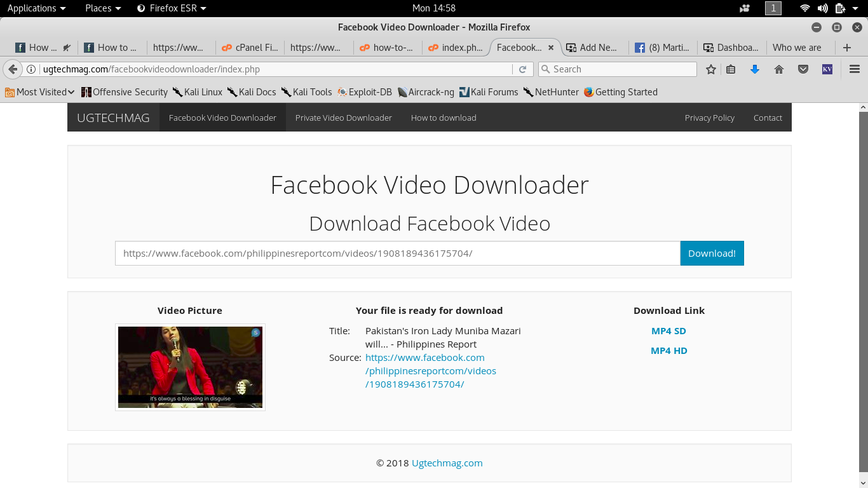Open How to download nav item
The height and width of the screenshot is (488, 868).
click(444, 118)
